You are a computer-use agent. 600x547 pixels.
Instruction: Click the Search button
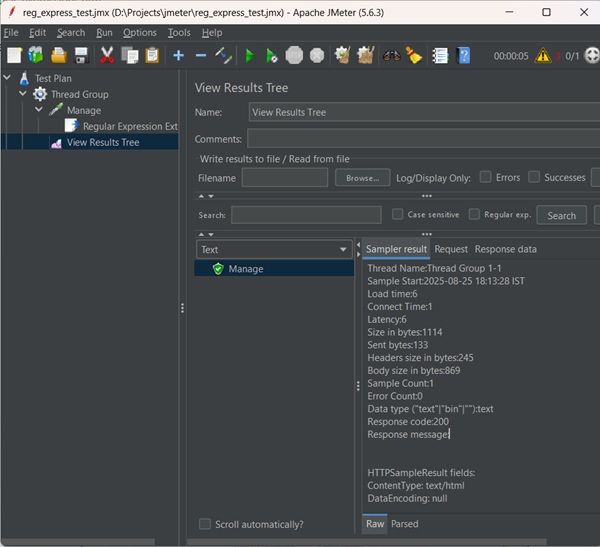pyautogui.click(x=561, y=216)
